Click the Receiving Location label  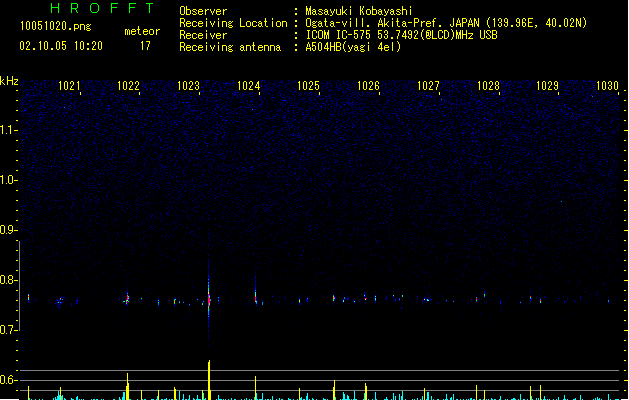(233, 23)
